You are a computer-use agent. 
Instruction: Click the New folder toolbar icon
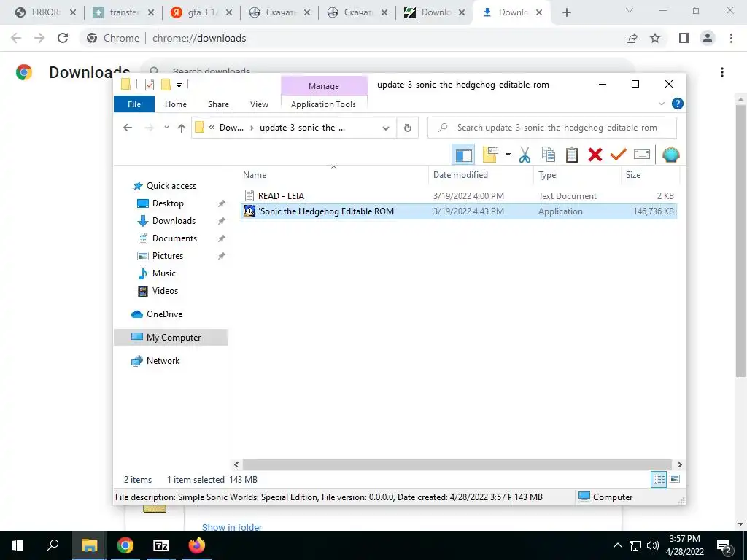click(x=490, y=155)
